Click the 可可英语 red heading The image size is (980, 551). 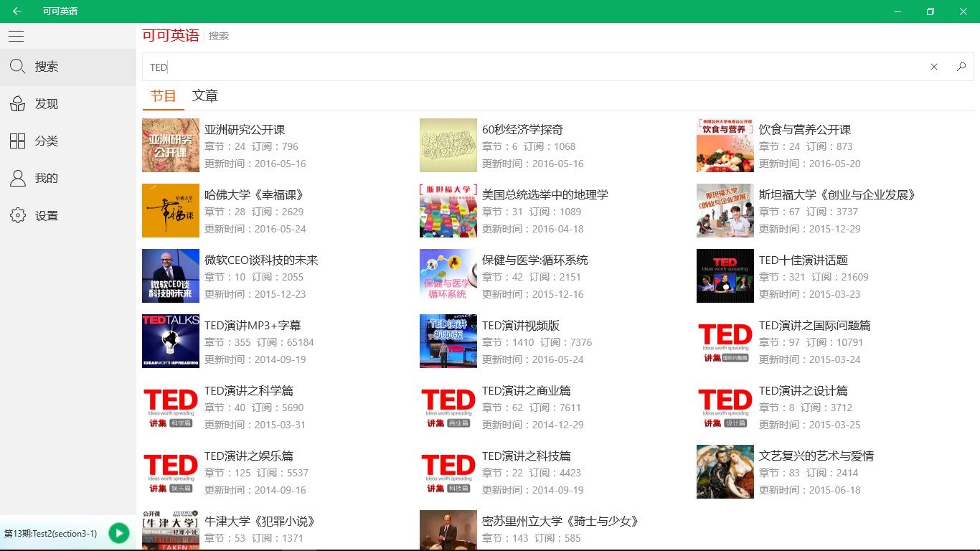tap(171, 35)
